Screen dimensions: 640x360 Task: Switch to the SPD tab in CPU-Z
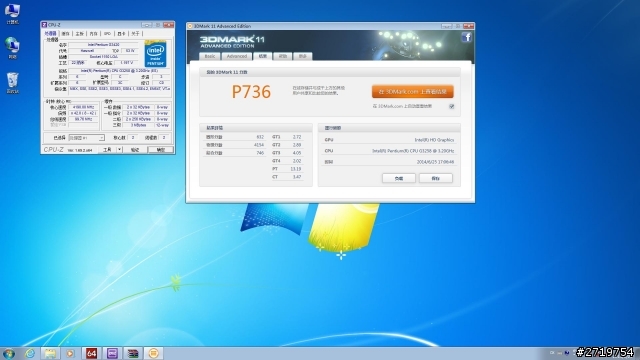coord(107,33)
